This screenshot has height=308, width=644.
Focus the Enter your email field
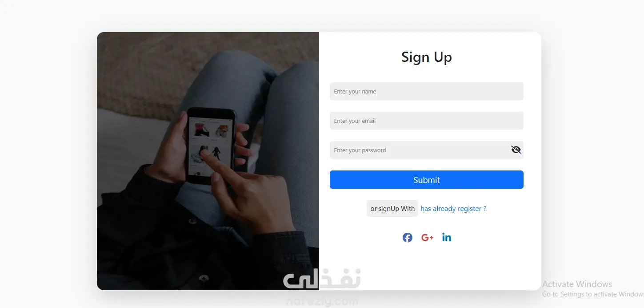427,121
